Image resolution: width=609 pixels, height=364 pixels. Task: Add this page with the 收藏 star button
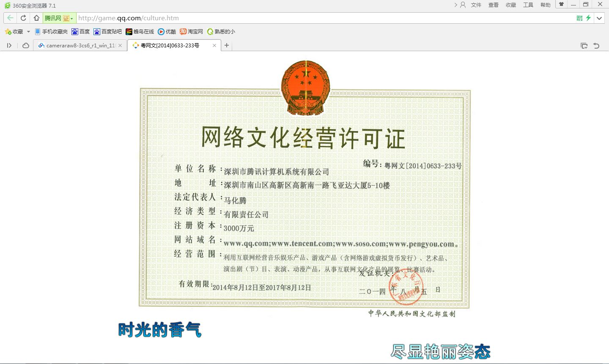(x=14, y=32)
